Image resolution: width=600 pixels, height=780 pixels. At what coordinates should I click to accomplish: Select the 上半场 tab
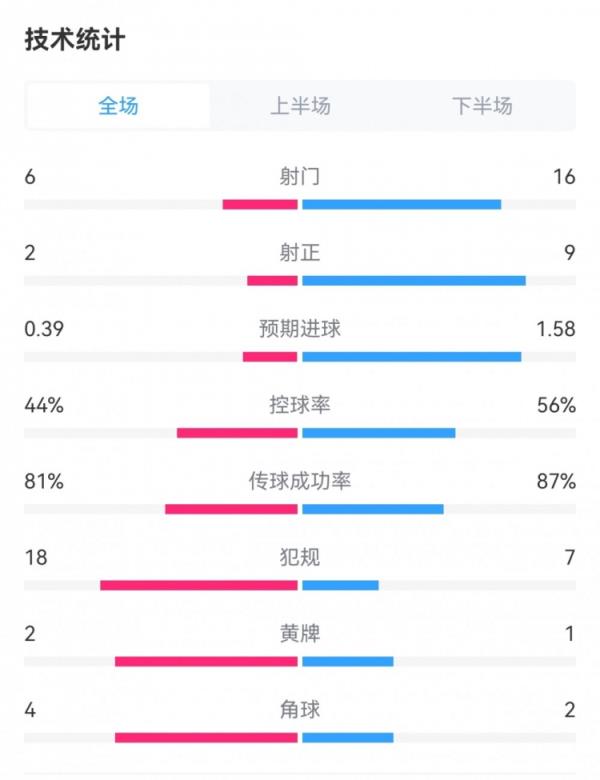point(300,106)
